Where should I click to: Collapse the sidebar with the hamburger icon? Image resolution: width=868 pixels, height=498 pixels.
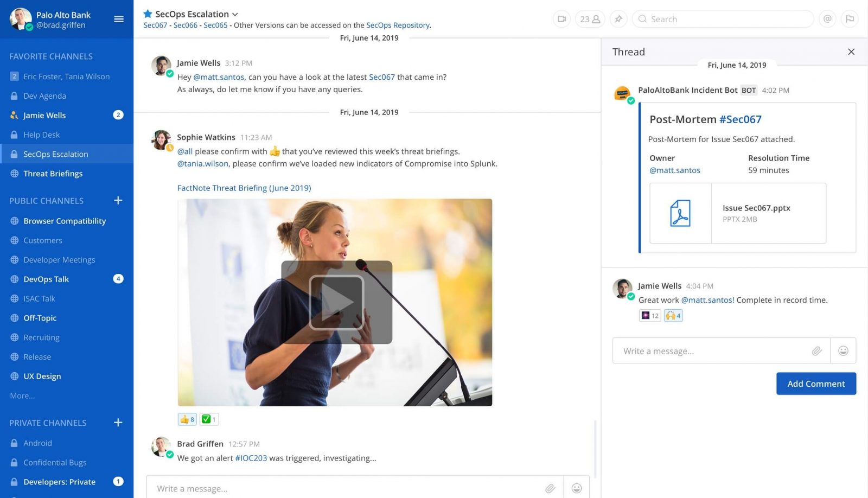point(119,18)
